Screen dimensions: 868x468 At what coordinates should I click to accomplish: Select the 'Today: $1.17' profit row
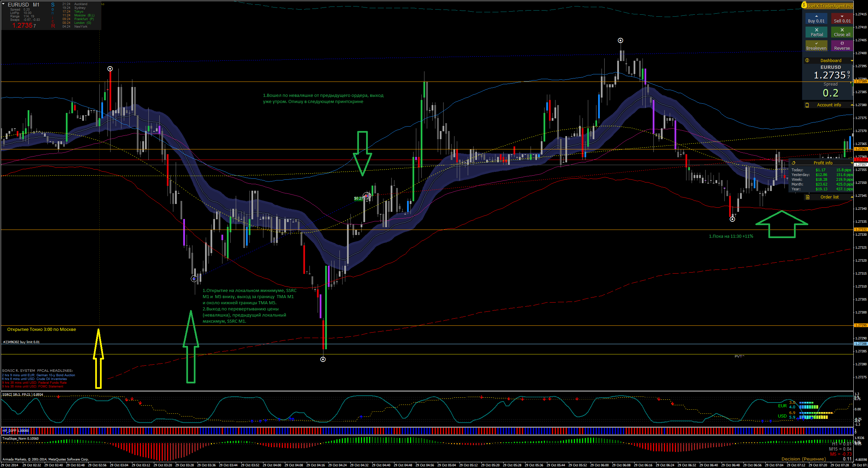coord(822,170)
